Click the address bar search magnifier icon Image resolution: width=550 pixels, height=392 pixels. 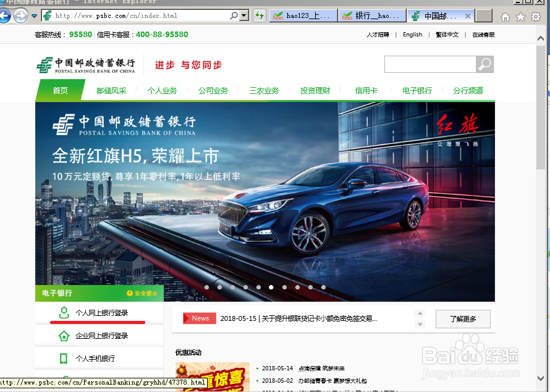pos(234,15)
